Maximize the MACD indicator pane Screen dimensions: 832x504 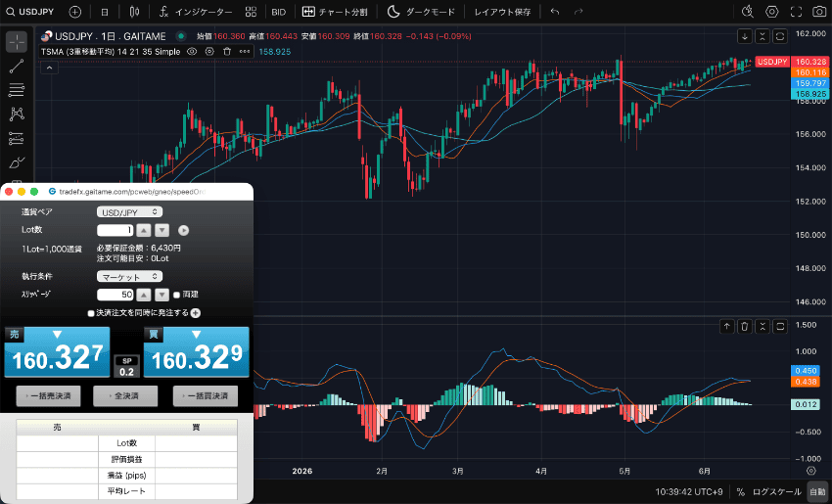(x=780, y=326)
